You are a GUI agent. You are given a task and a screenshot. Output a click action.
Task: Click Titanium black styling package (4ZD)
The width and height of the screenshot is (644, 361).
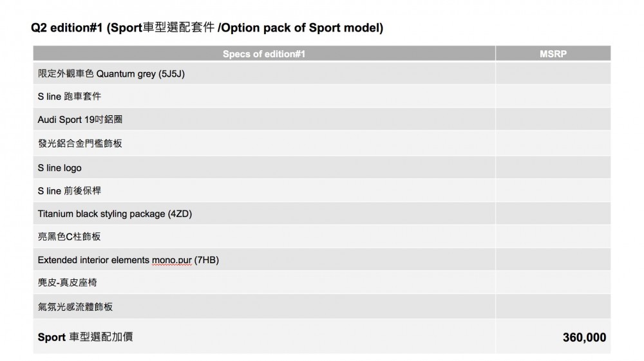click(x=115, y=214)
